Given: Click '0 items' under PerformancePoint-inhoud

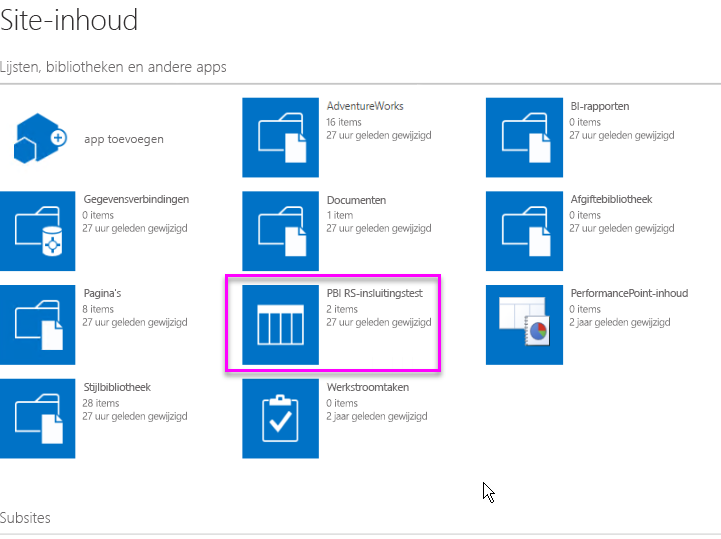Looking at the screenshot, I should click(x=584, y=309).
